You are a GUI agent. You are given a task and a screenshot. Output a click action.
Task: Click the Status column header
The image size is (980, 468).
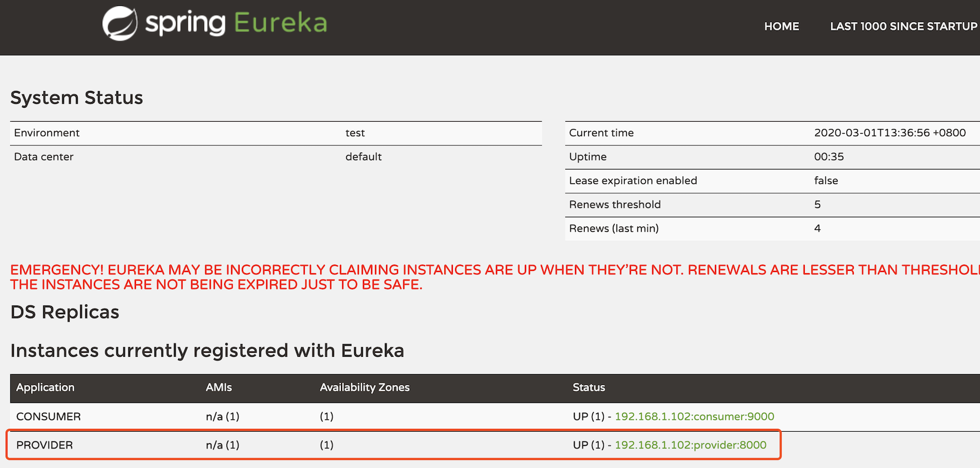pyautogui.click(x=589, y=388)
